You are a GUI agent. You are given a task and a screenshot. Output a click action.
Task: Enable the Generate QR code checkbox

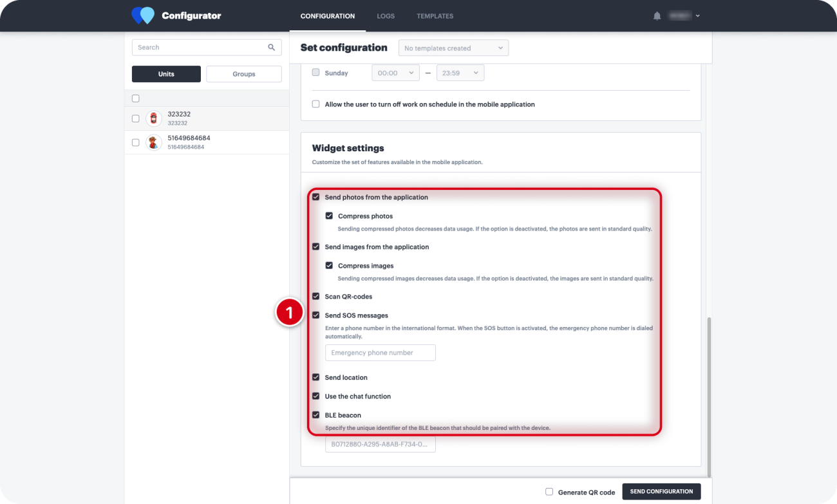click(x=549, y=492)
